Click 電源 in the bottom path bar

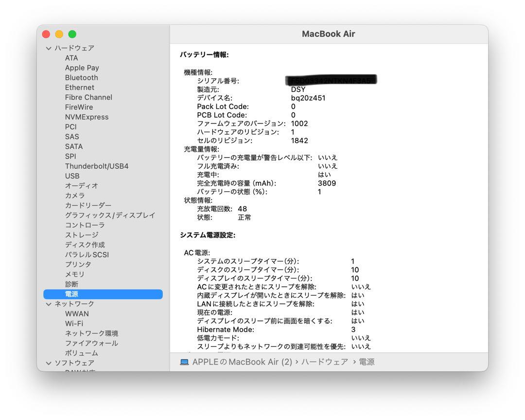(367, 362)
